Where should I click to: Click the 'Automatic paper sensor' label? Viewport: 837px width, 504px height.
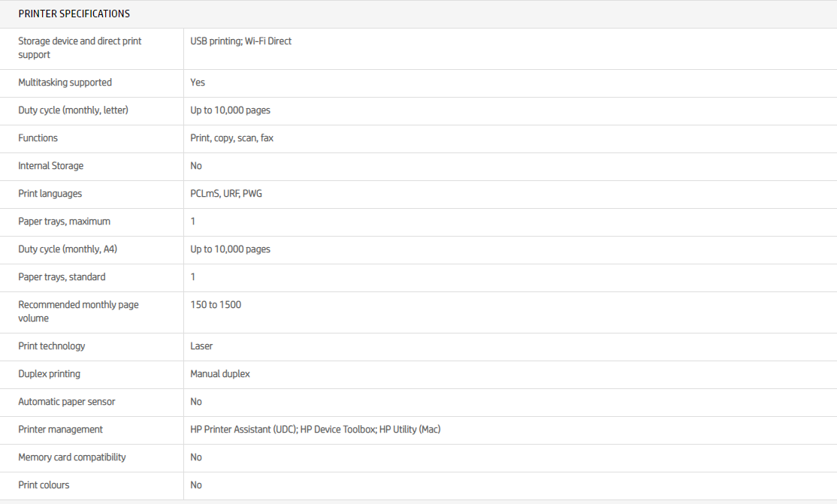(x=66, y=402)
